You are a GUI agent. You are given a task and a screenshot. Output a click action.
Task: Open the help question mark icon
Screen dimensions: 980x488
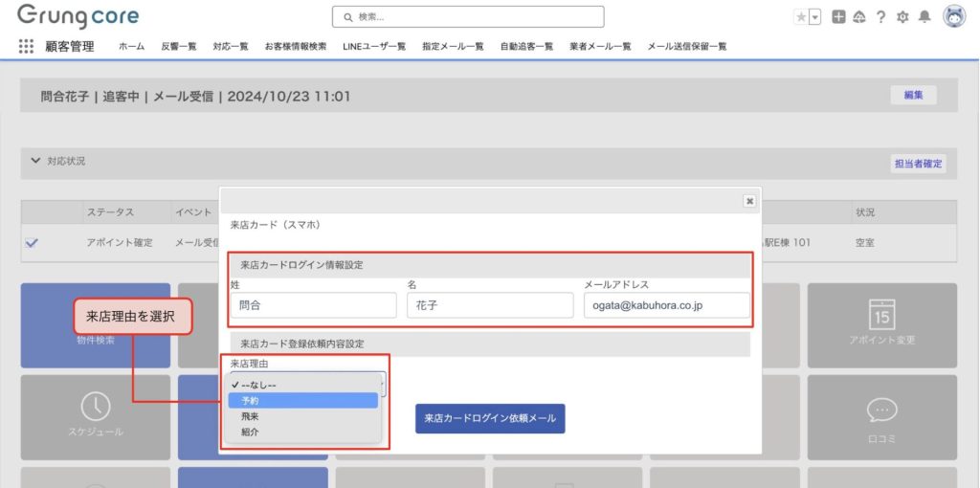[880, 17]
